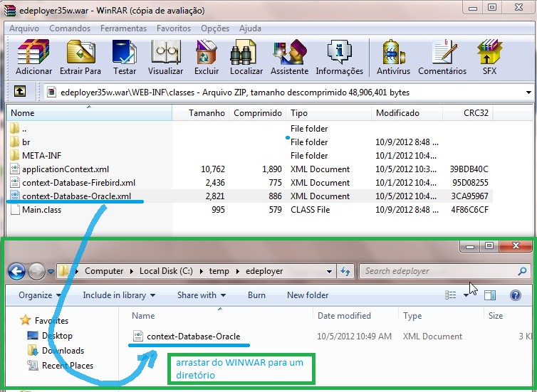Click the Informações toolbar icon
The height and width of the screenshot is (392, 537).
pyautogui.click(x=340, y=57)
